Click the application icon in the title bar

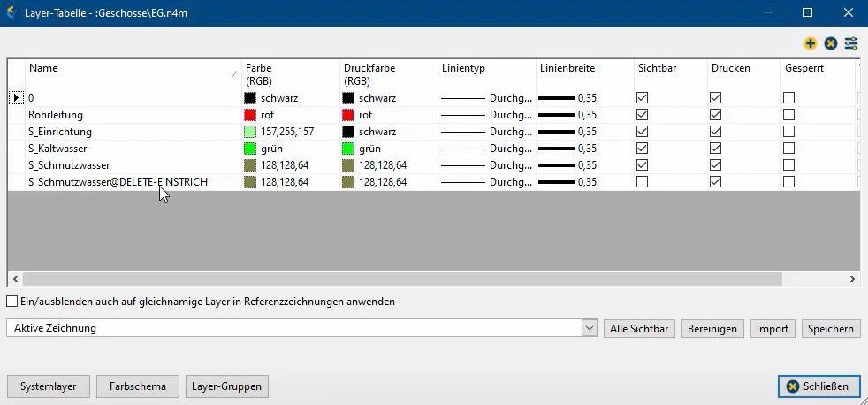point(11,13)
